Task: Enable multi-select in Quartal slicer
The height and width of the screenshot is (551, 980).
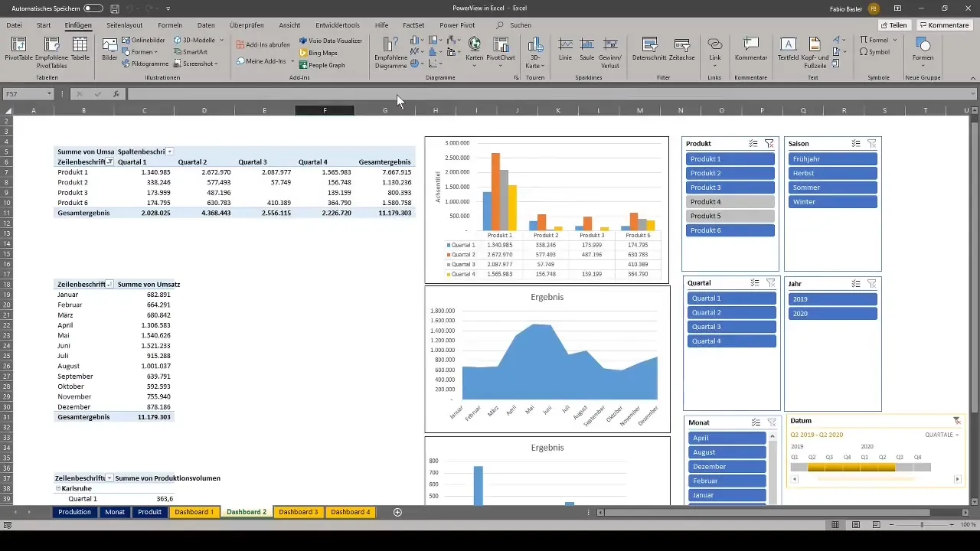Action: click(753, 283)
